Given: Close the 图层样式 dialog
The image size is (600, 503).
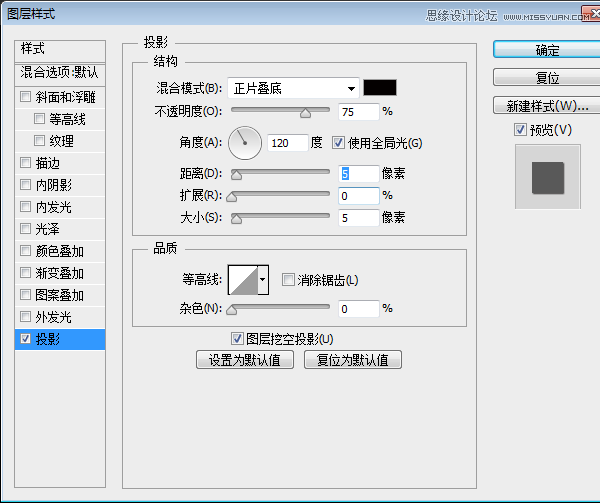Looking at the screenshot, I should 591,13.
